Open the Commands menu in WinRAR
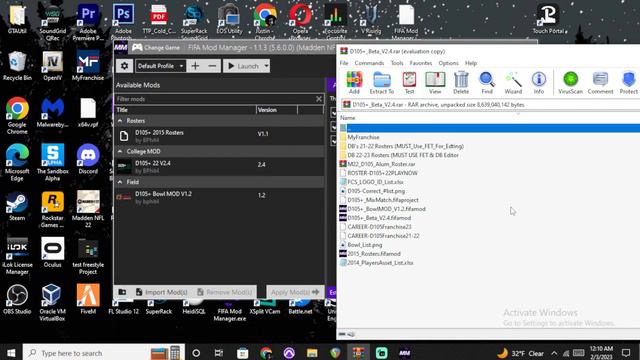640x360 pixels. 369,63
